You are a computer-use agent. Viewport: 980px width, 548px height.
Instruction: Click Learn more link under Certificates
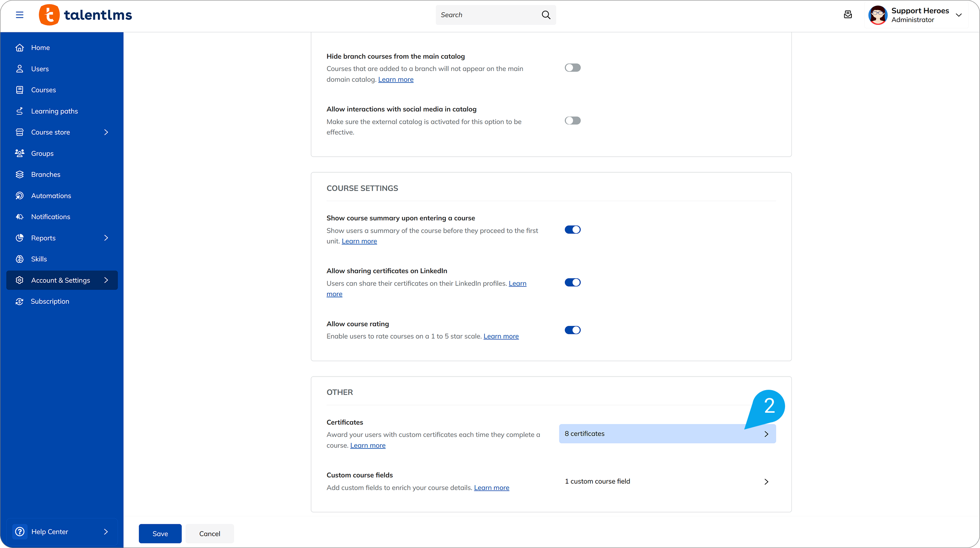tap(367, 445)
